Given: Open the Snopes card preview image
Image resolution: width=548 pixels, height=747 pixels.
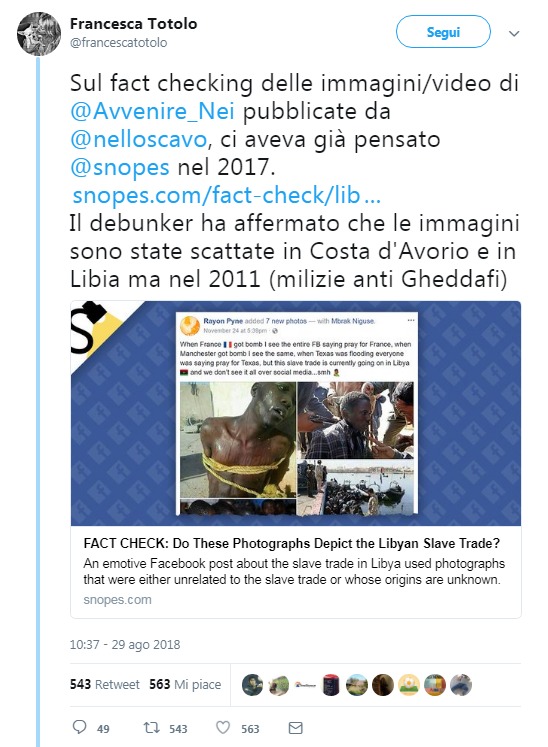Looking at the screenshot, I should point(296,413).
